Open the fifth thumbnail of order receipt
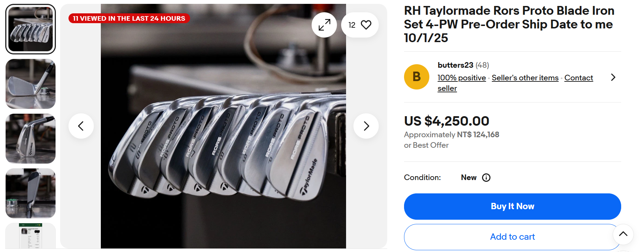The height and width of the screenshot is (252, 644). pos(31,236)
